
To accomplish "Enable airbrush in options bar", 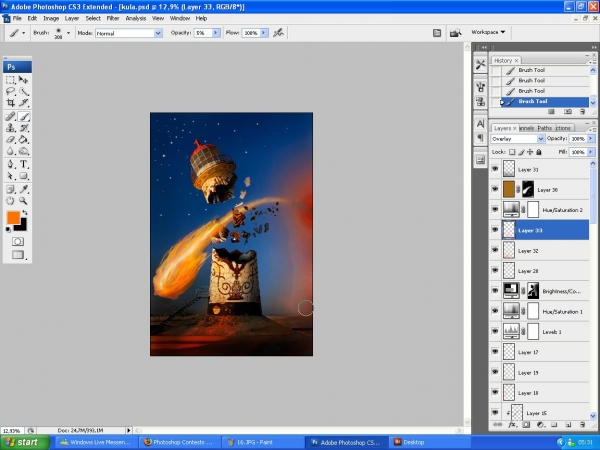I will [x=278, y=33].
